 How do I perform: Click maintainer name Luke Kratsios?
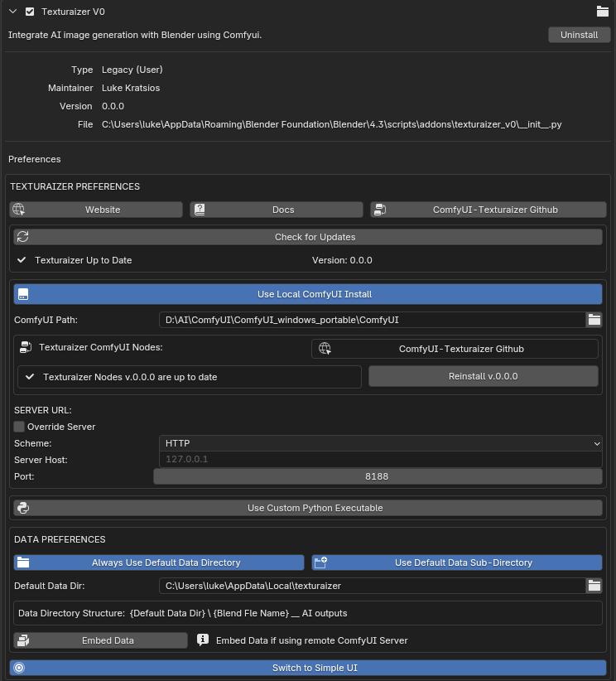coord(131,88)
